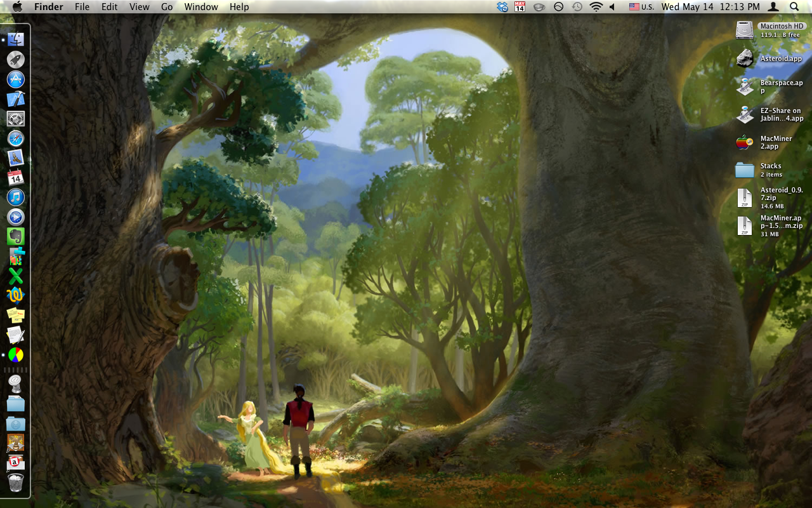The image size is (812, 508).
Task: Open QuickTime Player in dock
Action: [x=15, y=217]
